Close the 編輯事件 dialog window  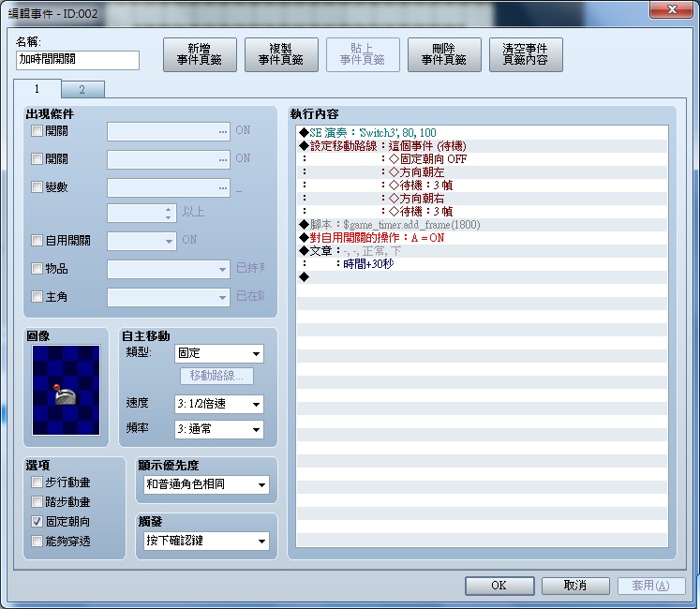(672, 9)
